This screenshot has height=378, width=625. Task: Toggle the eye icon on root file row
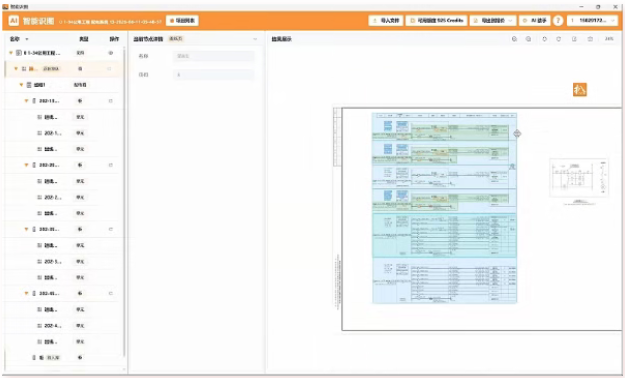pyautogui.click(x=111, y=53)
